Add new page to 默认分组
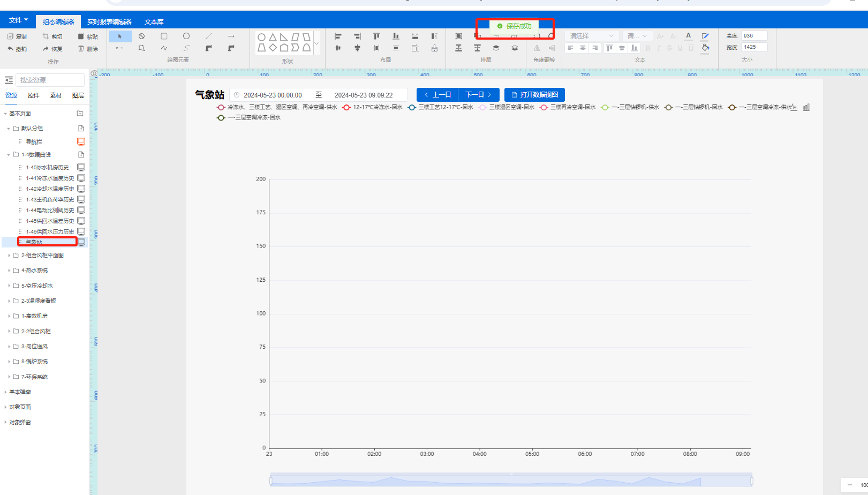868x495 pixels. (81, 129)
